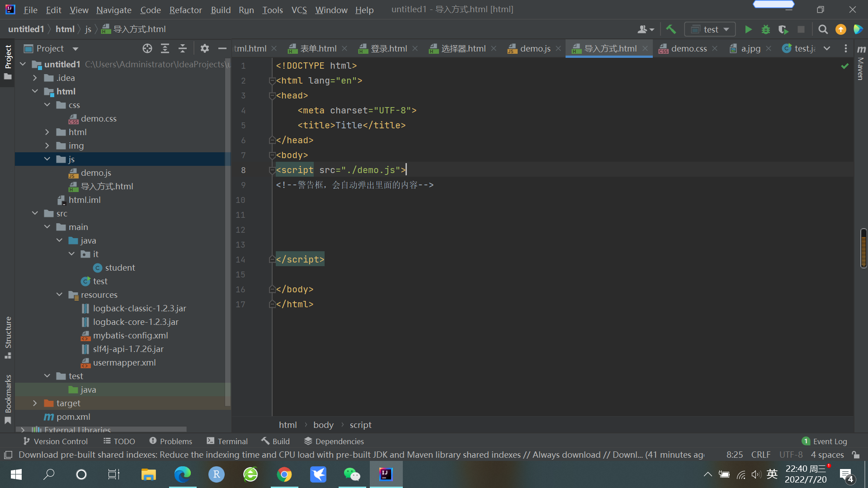Expand the target folder
The image size is (868, 488).
(x=35, y=404)
